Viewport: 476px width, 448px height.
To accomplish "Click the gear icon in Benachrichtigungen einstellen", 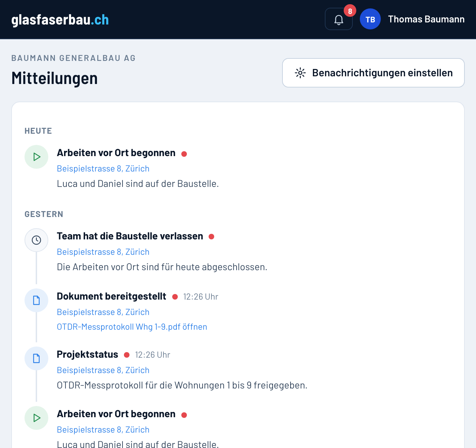I will coord(300,73).
